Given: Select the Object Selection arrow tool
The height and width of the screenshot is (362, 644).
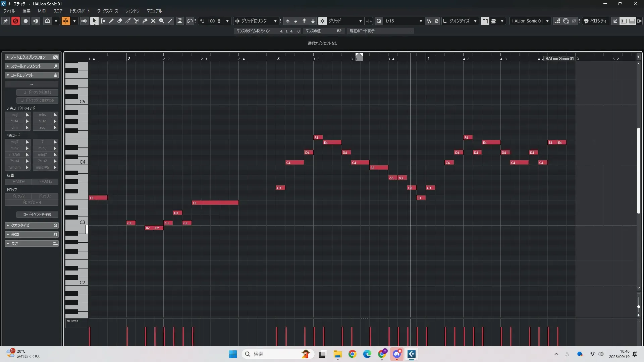Looking at the screenshot, I should pyautogui.click(x=94, y=21).
